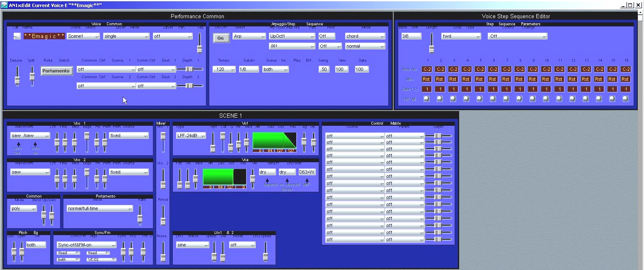Click step 16 Ctrl Val knob

(x=625, y=99)
